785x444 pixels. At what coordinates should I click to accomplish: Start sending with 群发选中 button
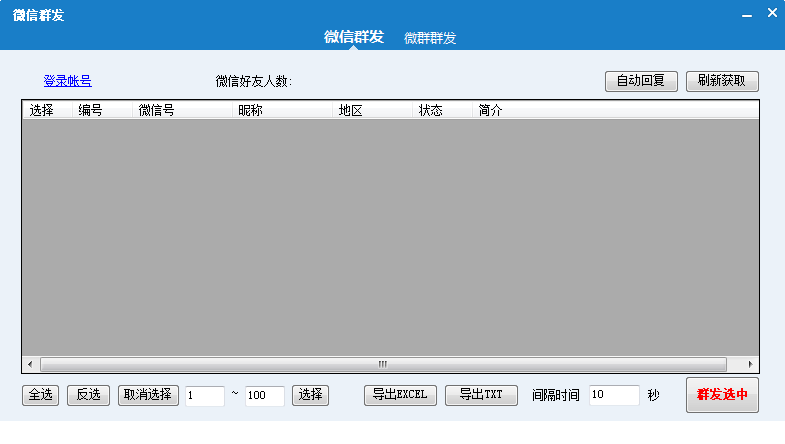click(722, 395)
